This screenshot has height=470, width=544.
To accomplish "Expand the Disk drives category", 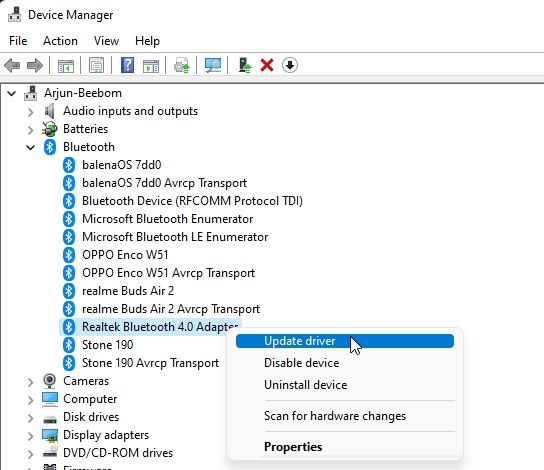I will tap(31, 418).
